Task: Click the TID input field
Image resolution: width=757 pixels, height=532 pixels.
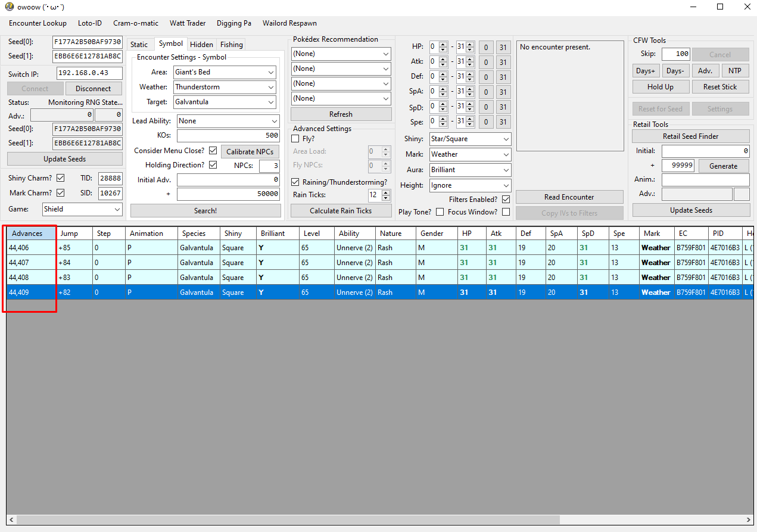Action: (x=110, y=179)
